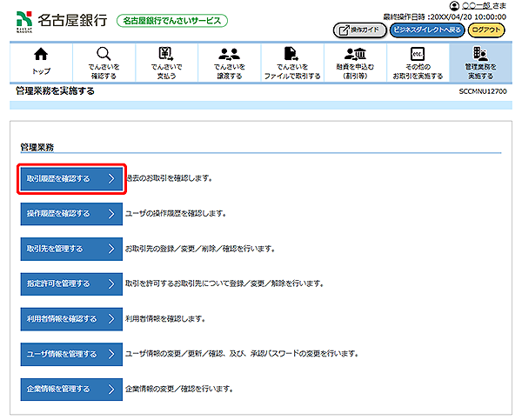Click the bank building icon for 融資を申込む
This screenshot has width=522, height=420.
coord(353,56)
